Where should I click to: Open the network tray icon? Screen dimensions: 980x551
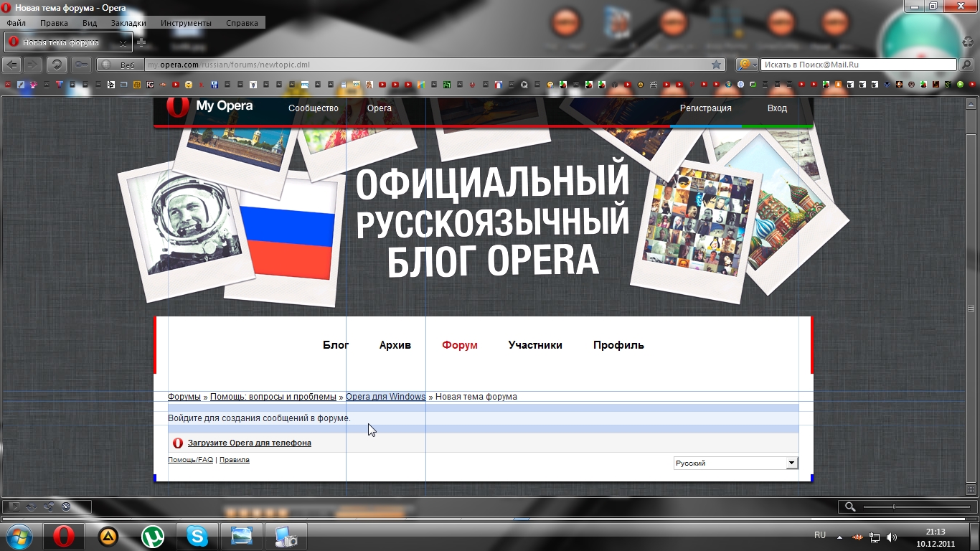pyautogui.click(x=875, y=537)
